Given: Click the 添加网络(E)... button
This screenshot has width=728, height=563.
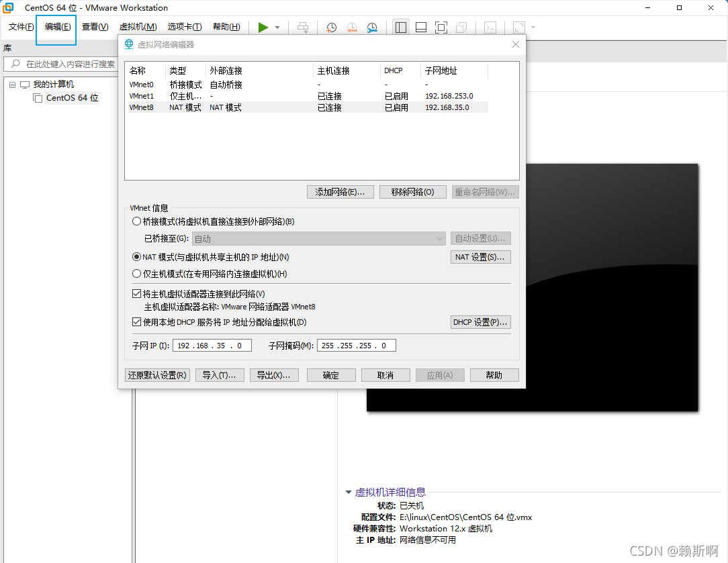Looking at the screenshot, I should point(340,192).
